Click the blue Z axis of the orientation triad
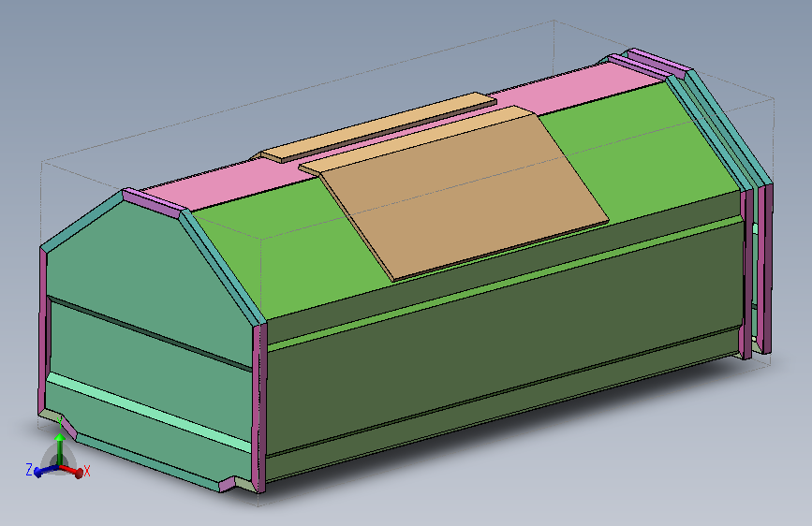This screenshot has width=812, height=526. (x=46, y=471)
